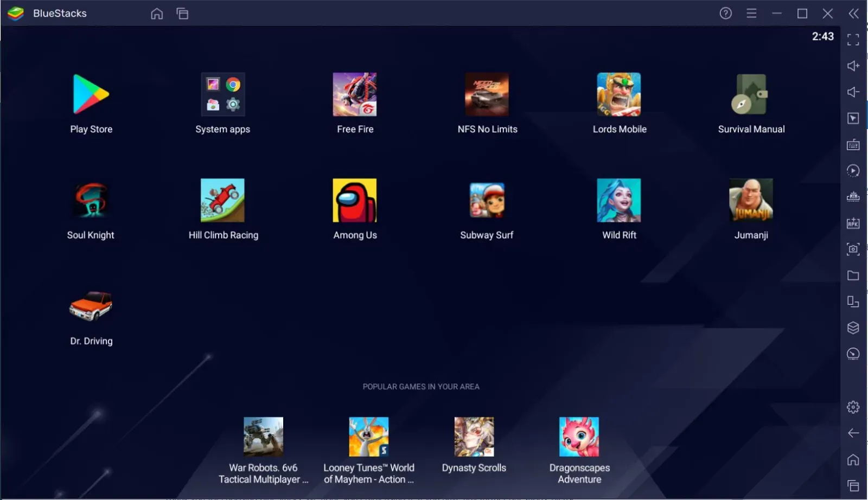Launch Subway Surf
The width and height of the screenshot is (868, 500).
[x=487, y=200]
